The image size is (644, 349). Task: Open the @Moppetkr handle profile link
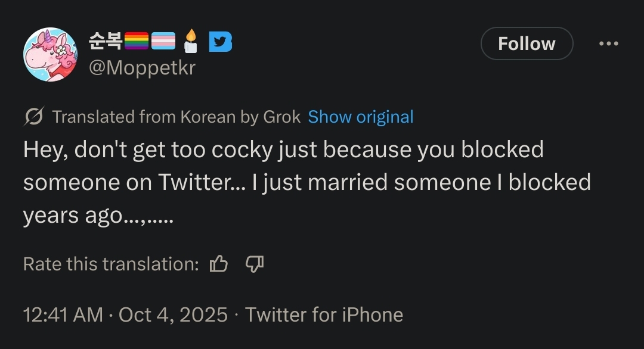click(x=142, y=68)
